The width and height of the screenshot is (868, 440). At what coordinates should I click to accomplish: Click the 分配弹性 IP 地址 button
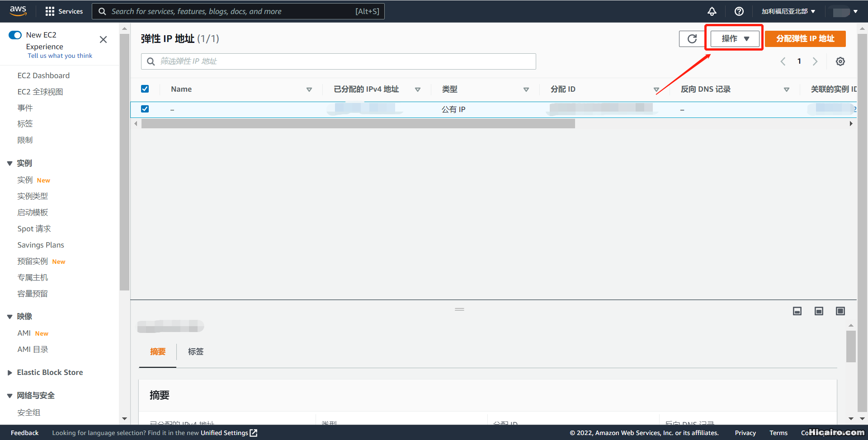click(x=805, y=38)
